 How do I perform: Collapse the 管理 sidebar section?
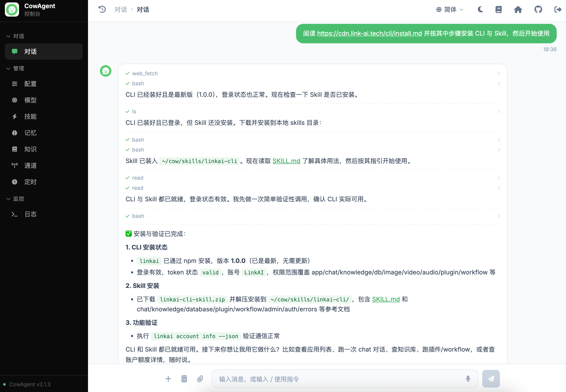[x=15, y=68]
